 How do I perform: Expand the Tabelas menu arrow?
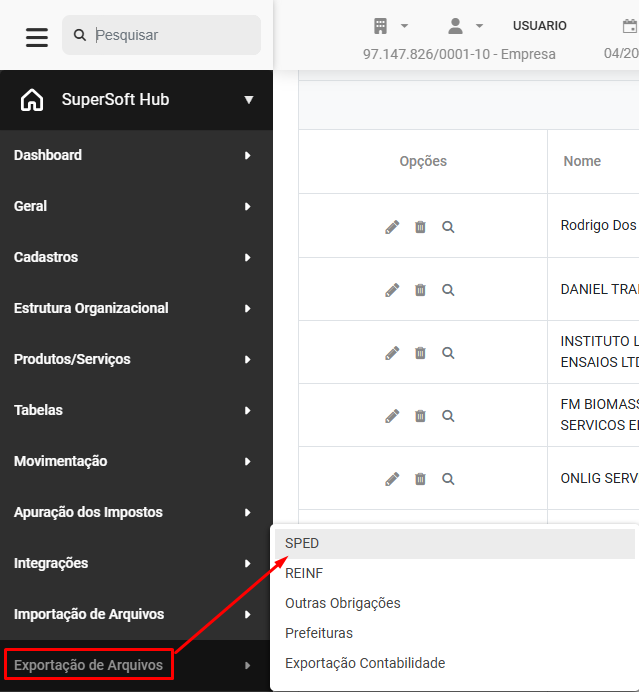248,410
